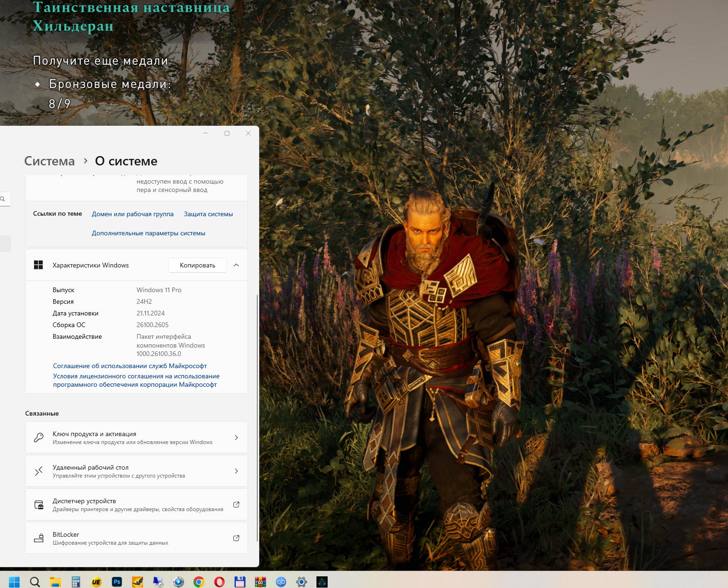
Task: Open taskbar Search
Action: [x=35, y=582]
